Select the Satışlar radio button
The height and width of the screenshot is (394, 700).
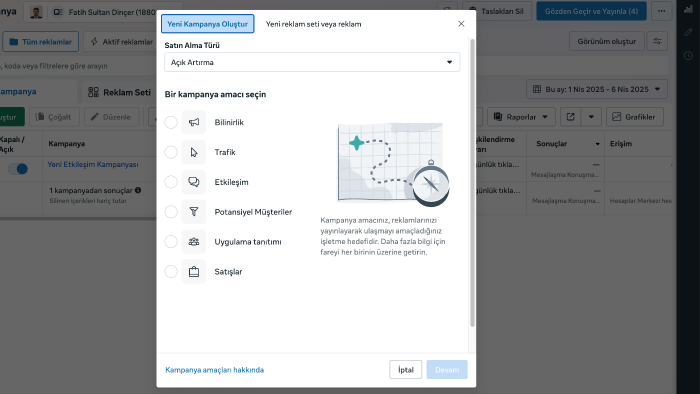[x=171, y=271]
